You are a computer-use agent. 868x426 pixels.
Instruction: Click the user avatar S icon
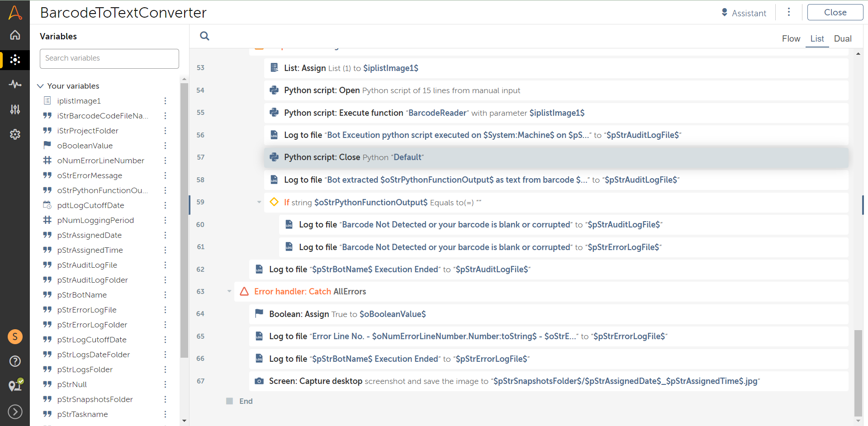pos(15,336)
